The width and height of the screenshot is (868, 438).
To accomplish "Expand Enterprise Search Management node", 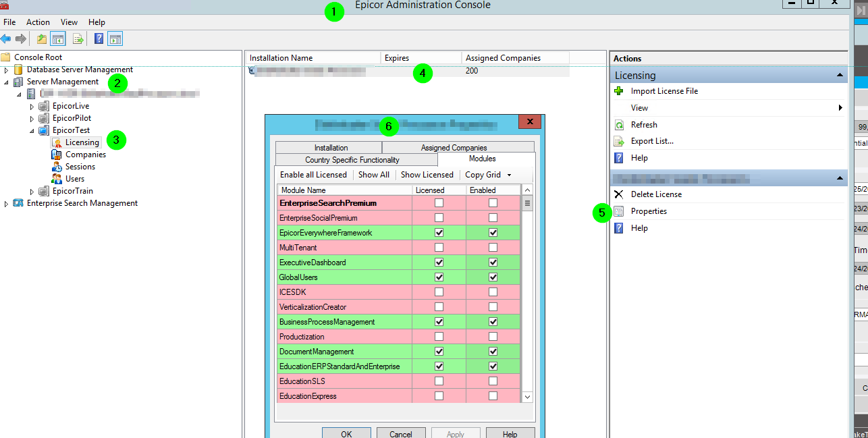I will [7, 204].
